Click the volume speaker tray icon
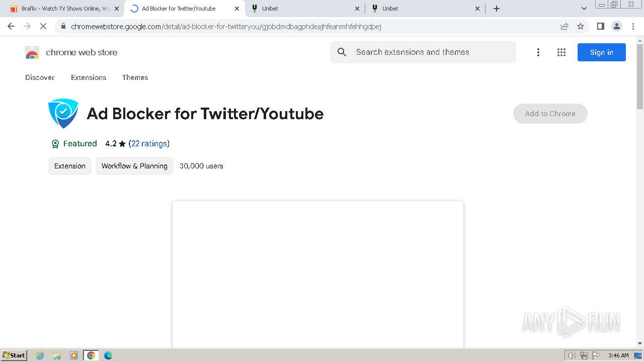 pos(572,355)
